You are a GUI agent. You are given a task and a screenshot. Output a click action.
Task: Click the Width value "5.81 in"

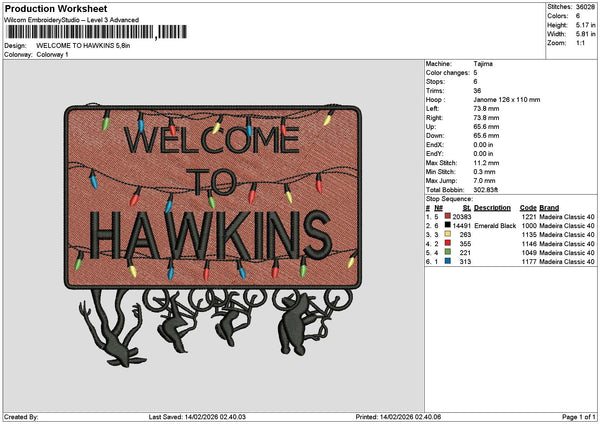click(x=586, y=34)
